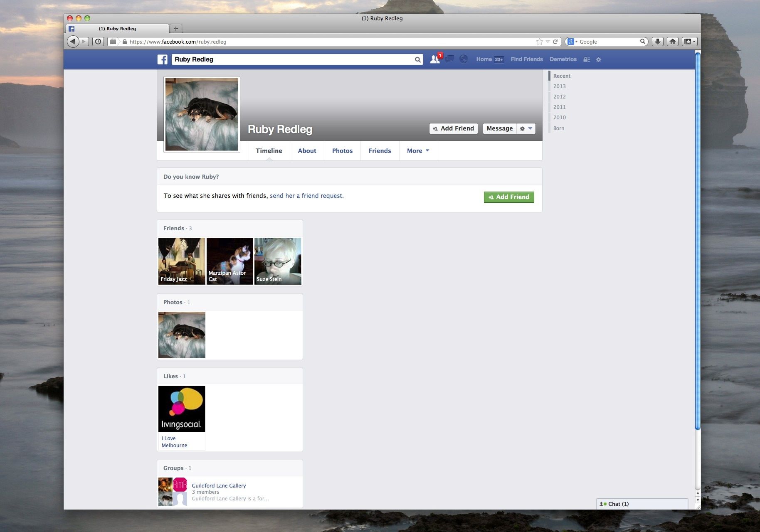
Task: Click the site identity folder icon in address bar
Action: 113,42
